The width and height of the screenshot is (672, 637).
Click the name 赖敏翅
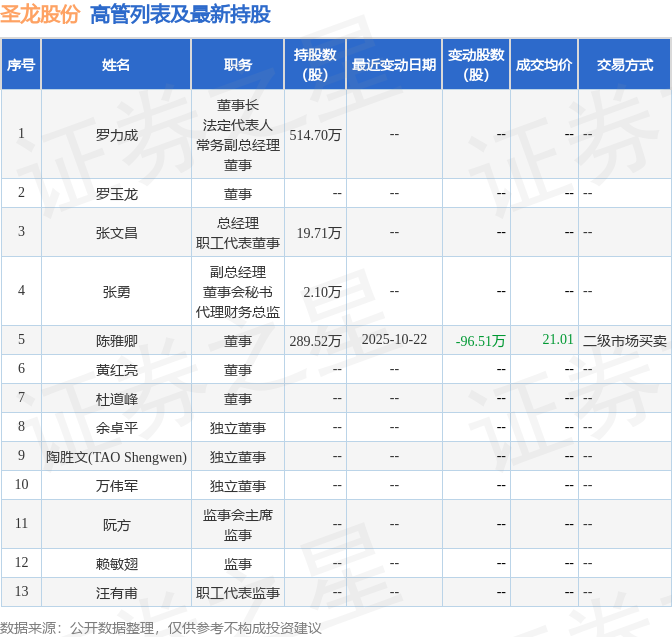click(117, 564)
